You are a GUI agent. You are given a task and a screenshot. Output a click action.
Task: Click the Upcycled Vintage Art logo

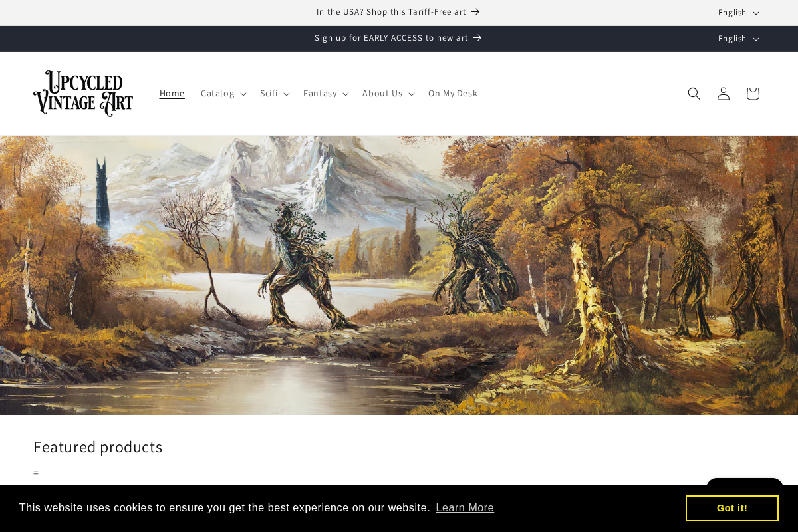[x=83, y=93]
